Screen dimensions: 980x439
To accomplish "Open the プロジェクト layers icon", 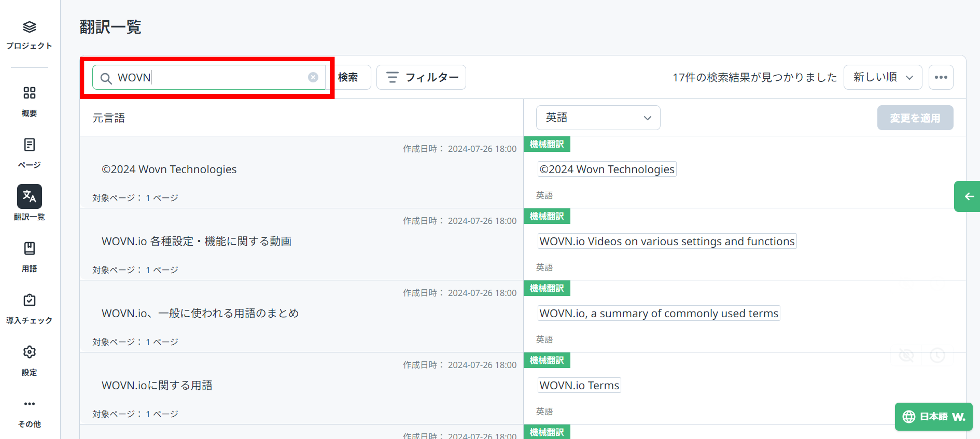I will pos(29,27).
